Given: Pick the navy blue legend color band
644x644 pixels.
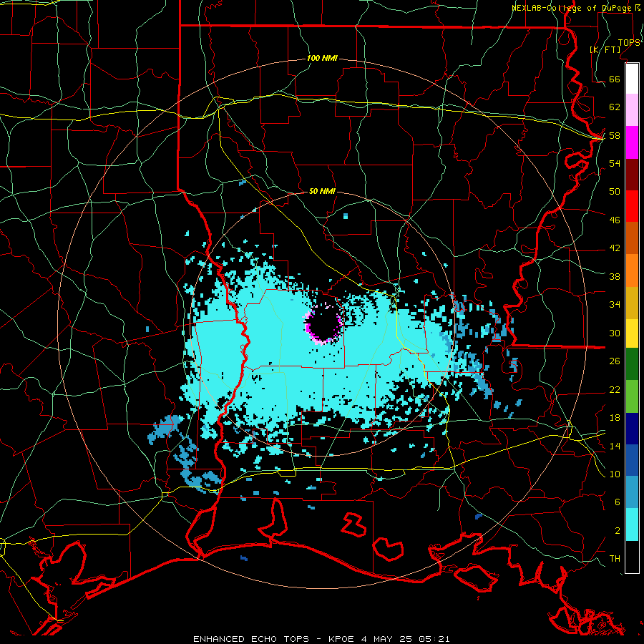Looking at the screenshot, I should [x=632, y=429].
